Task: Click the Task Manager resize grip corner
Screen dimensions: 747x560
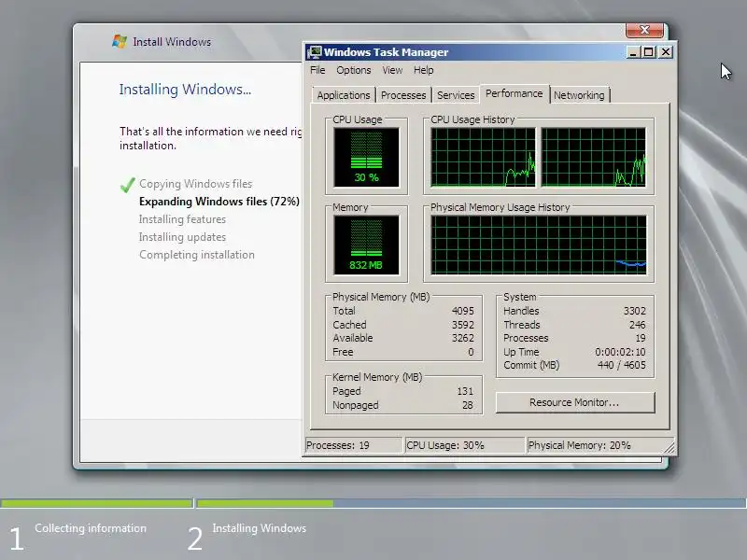Action: pyautogui.click(x=669, y=447)
